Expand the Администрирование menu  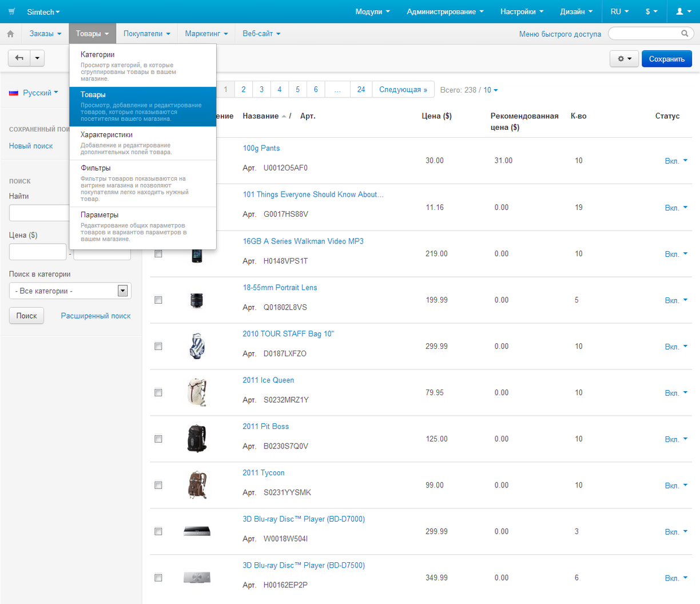click(x=445, y=11)
